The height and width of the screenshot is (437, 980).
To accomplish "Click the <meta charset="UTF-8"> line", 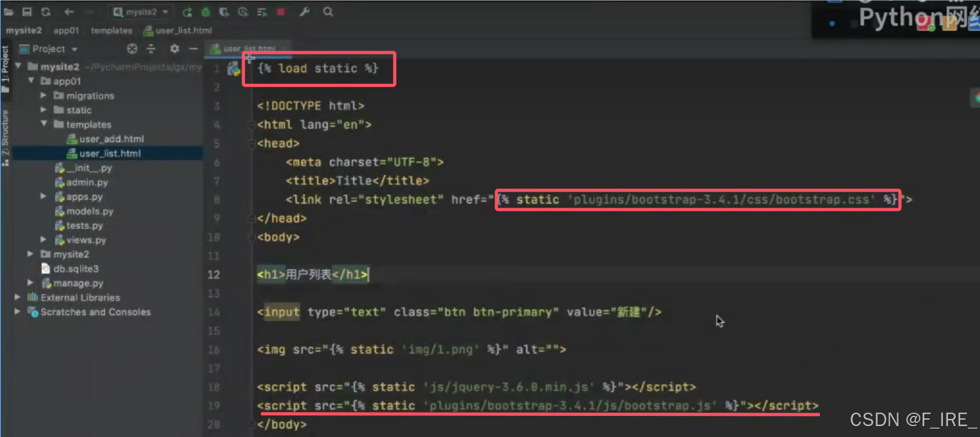I will pos(364,162).
